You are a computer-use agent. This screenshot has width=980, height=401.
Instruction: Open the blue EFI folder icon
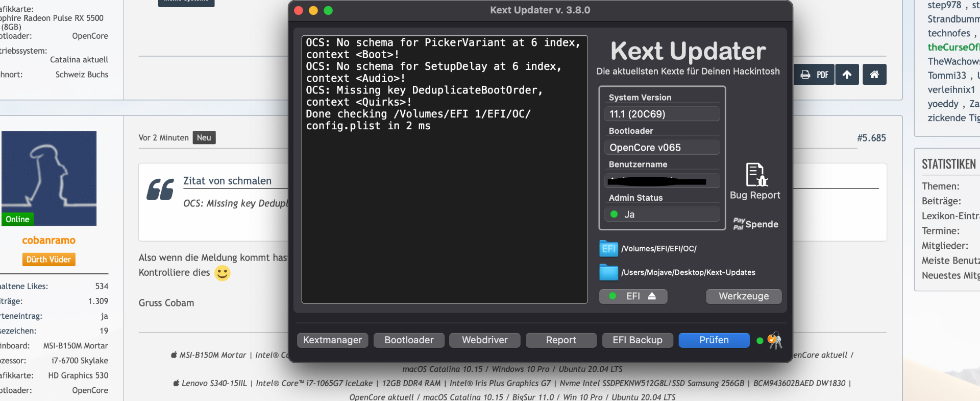(608, 249)
